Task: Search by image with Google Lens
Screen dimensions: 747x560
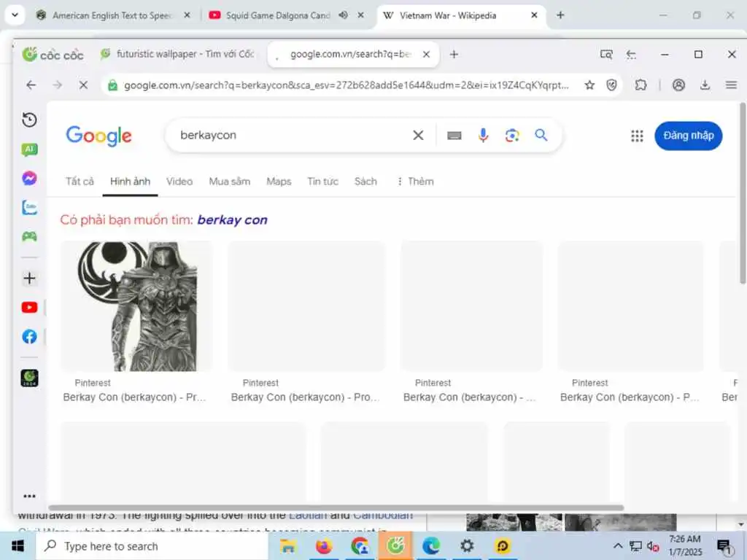Action: tap(512, 135)
